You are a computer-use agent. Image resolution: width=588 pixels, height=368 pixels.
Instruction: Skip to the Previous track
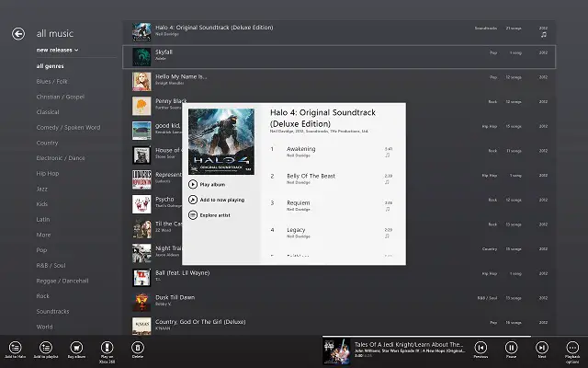(481, 348)
